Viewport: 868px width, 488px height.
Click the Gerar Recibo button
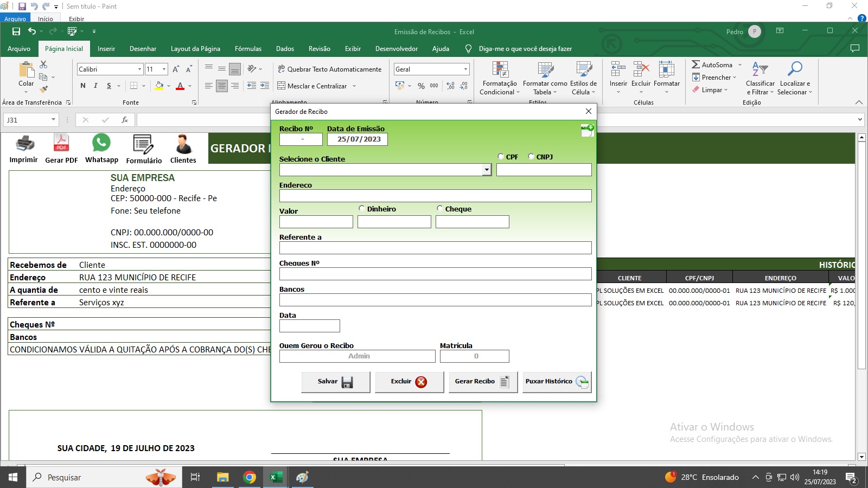(483, 382)
